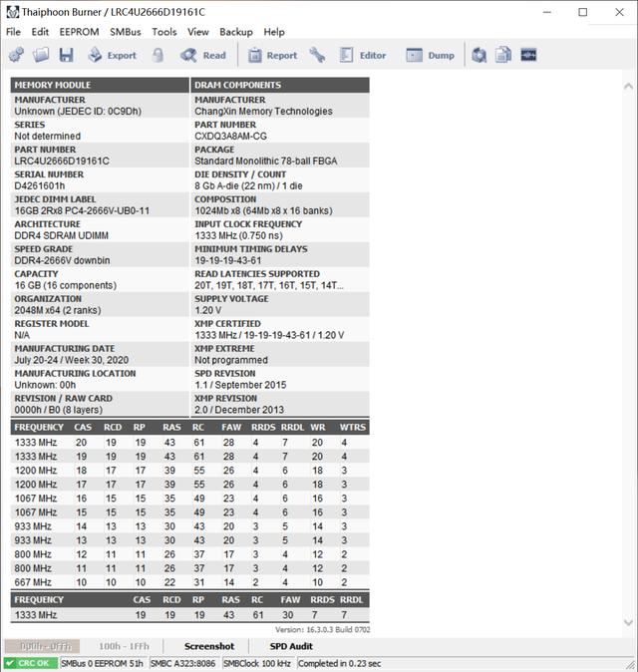Screen dimensions: 638x672
Task: Select the 100h - 1FFh address range tab
Action: point(126,646)
